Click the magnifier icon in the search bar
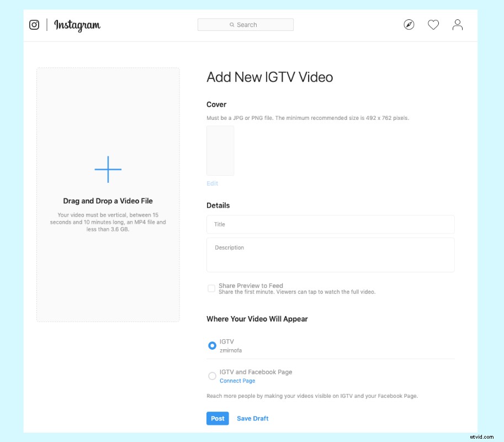This screenshot has width=504, height=442. 232,24
